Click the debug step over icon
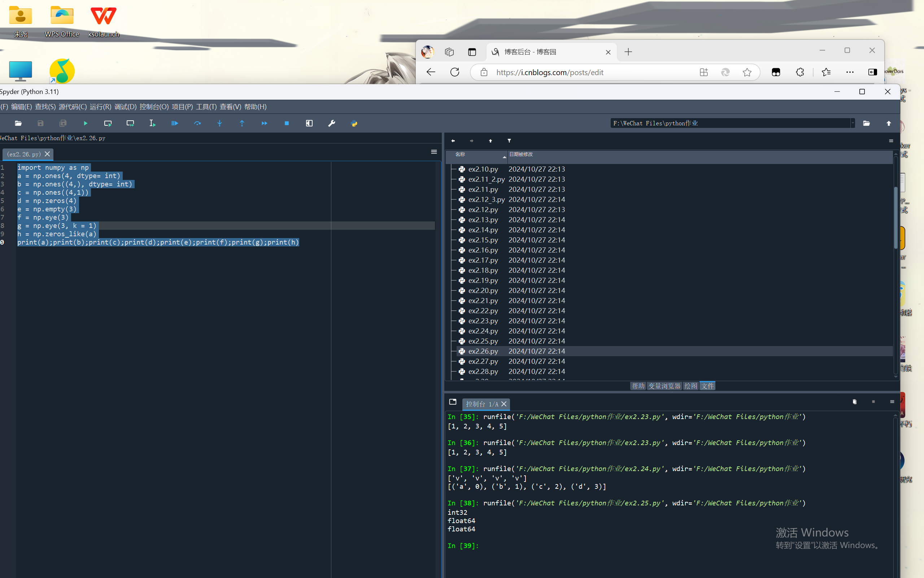This screenshot has width=924, height=578. pyautogui.click(x=197, y=123)
